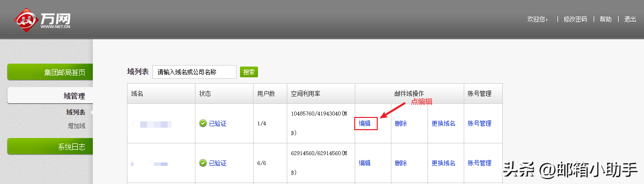Viewport: 644px width, 184px height.
Task: Click the 欢迎您 greeting text
Action: coord(537,19)
